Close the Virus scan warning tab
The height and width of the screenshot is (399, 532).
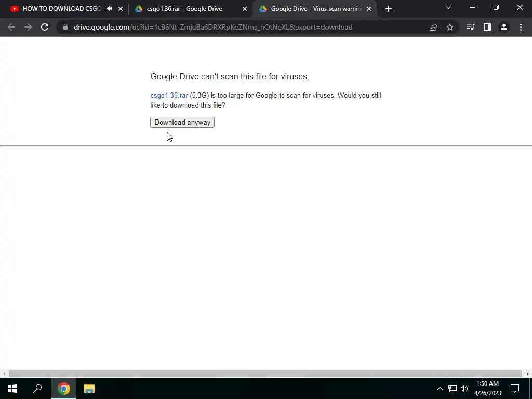(x=369, y=9)
